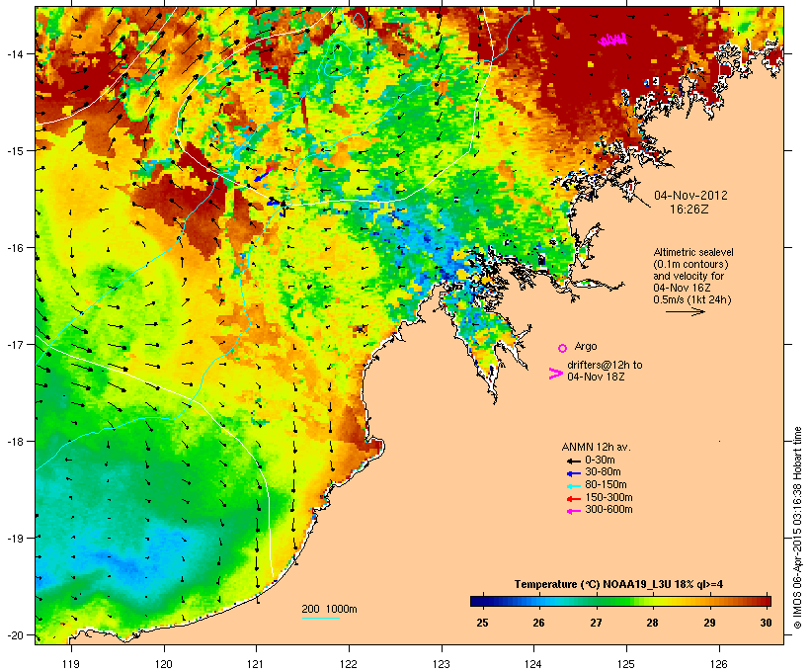Click the 0.5m/s velocity scale arrow
This screenshot has height=672, width=810.
685,311
